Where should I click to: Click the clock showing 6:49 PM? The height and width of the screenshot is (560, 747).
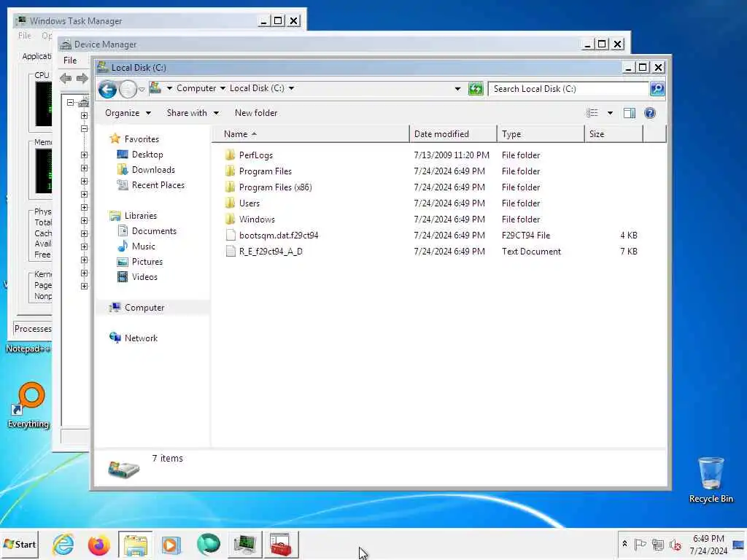708,539
